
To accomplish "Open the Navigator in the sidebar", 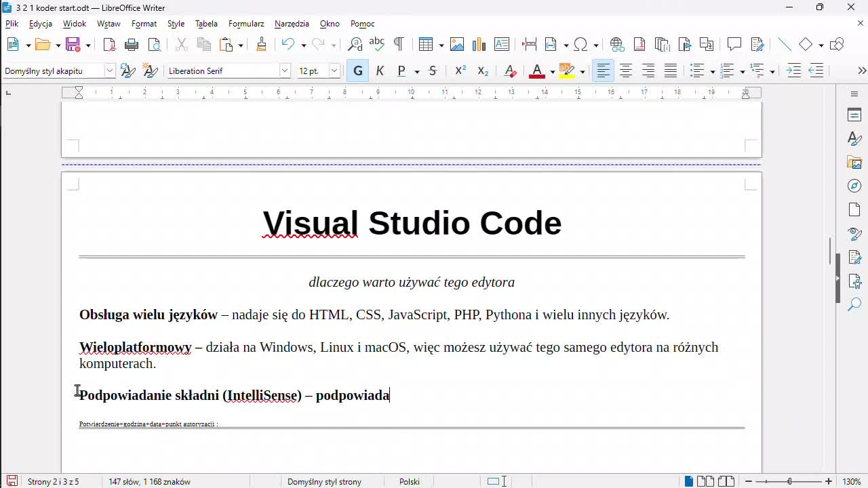I will coord(854,186).
